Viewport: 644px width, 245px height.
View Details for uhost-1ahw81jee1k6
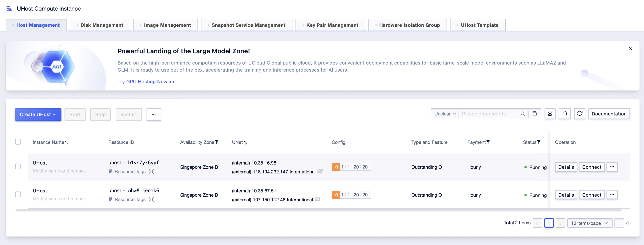pos(566,195)
